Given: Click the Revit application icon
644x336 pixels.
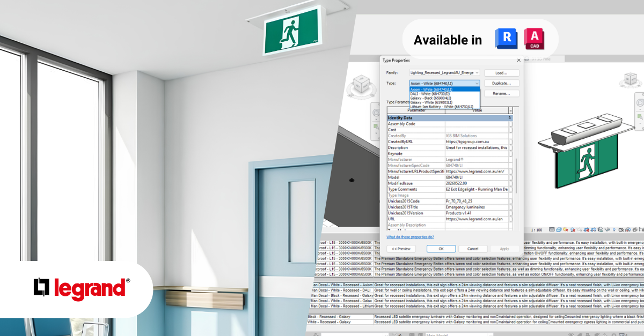Looking at the screenshot, I should 505,39.
